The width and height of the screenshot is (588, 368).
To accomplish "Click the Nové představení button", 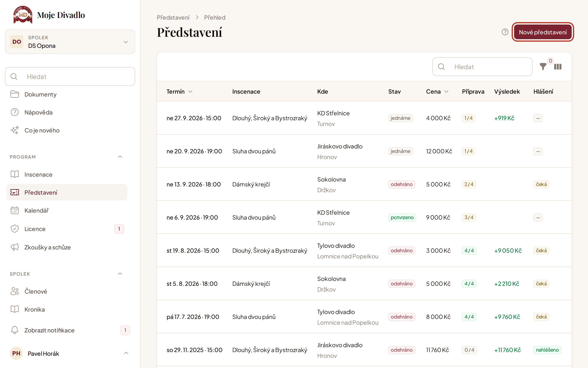I will pyautogui.click(x=542, y=32).
